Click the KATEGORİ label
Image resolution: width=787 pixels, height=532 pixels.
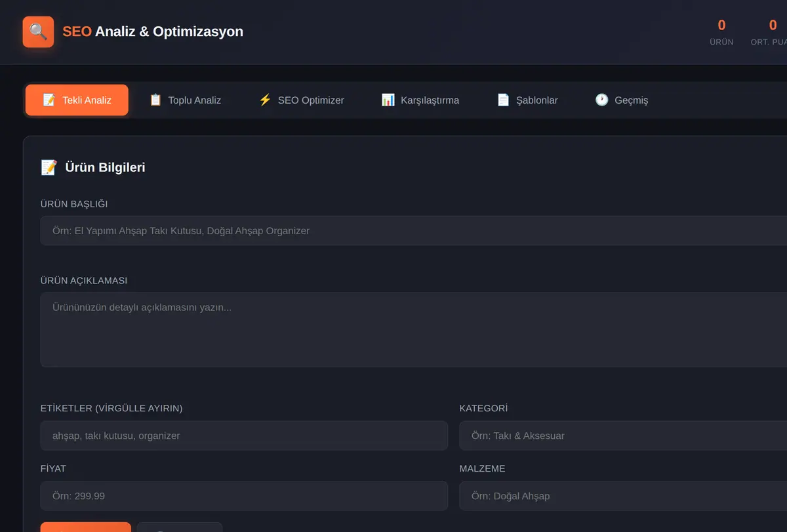pos(484,408)
